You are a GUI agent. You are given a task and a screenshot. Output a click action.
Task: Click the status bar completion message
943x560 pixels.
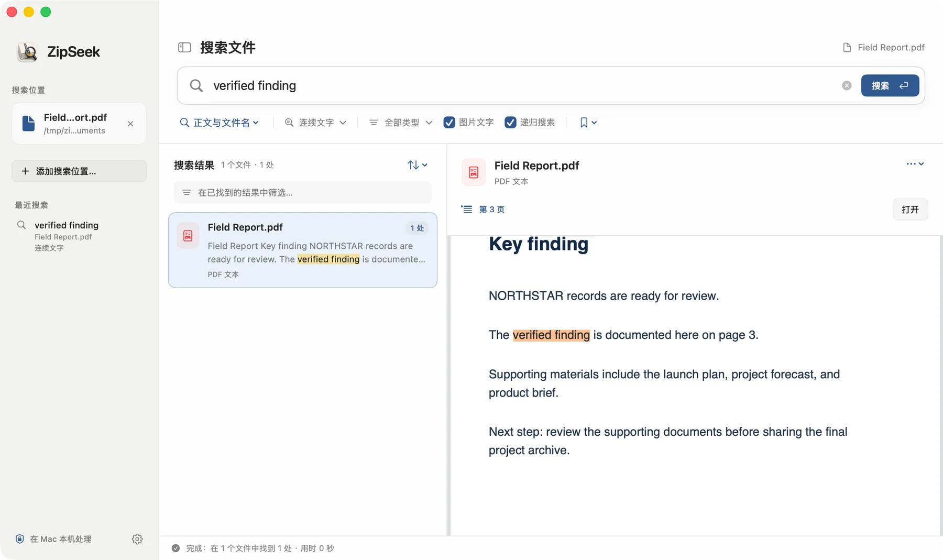click(260, 548)
